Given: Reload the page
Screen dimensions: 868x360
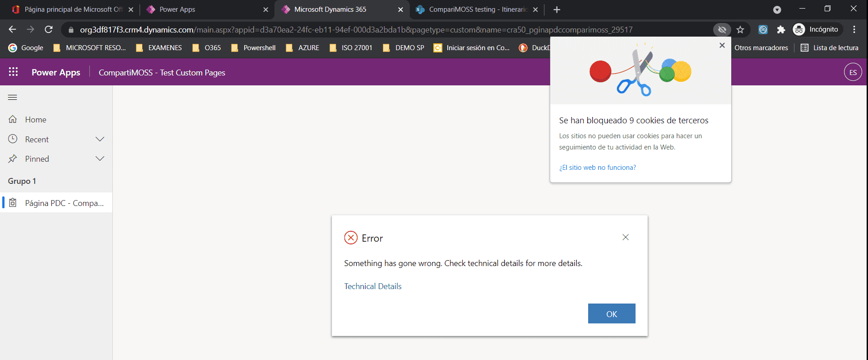Looking at the screenshot, I should click(x=49, y=29).
